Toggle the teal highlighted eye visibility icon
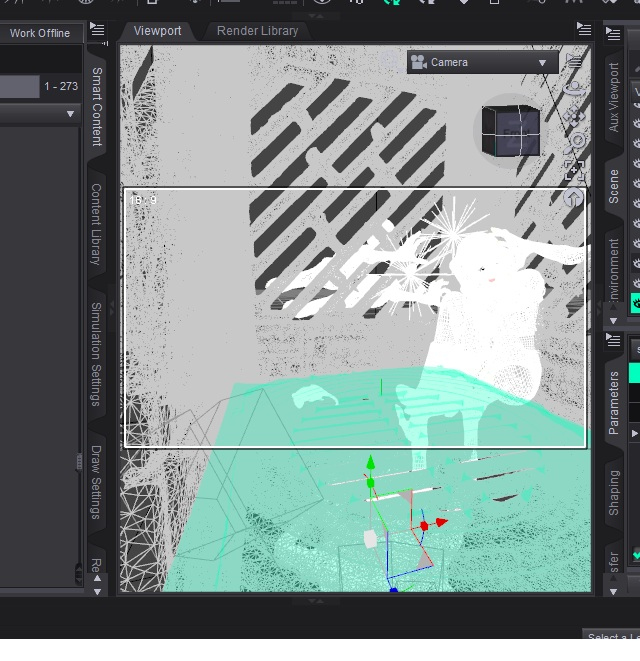The image size is (640, 661). [635, 303]
